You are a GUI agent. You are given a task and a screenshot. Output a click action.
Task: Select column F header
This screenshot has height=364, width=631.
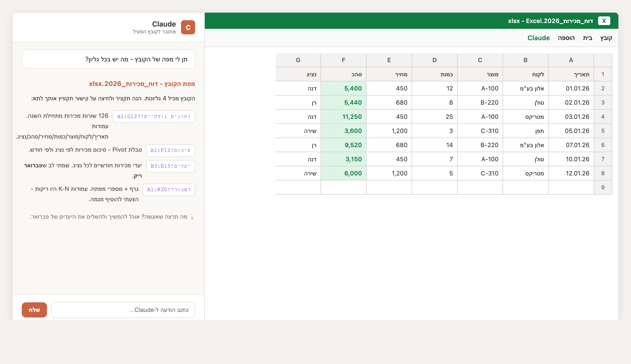point(343,60)
